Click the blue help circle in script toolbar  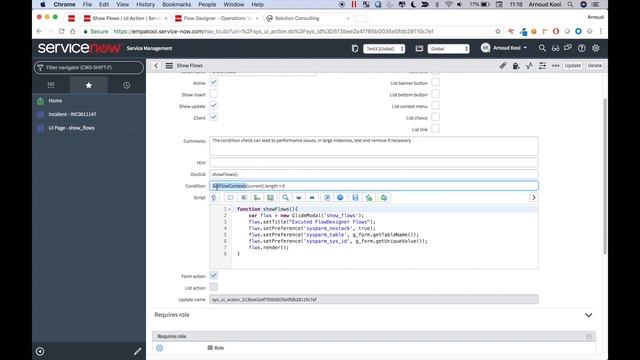340,198
